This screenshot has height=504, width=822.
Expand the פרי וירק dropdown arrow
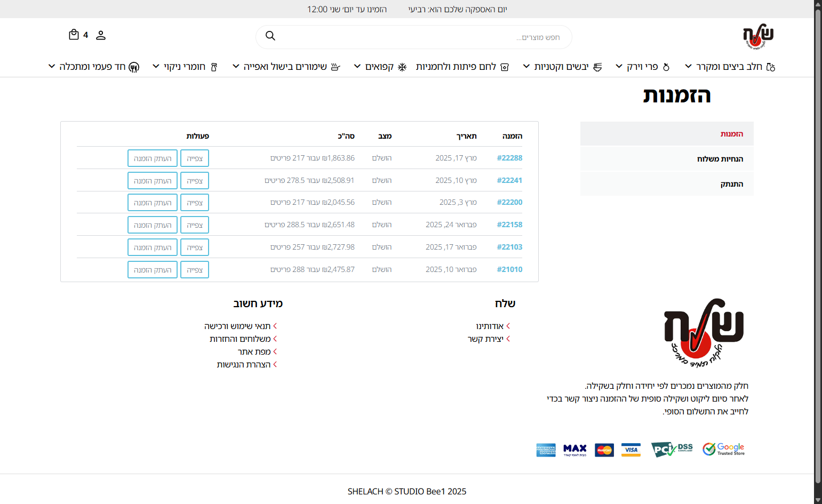(x=619, y=66)
